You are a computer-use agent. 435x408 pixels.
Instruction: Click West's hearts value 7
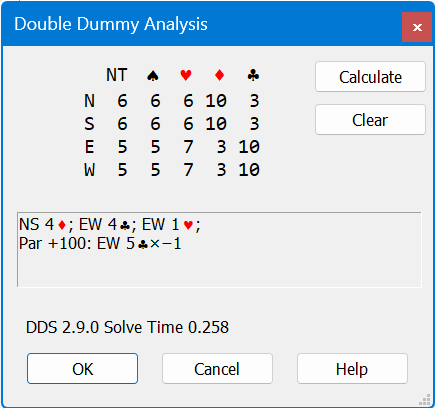188,170
